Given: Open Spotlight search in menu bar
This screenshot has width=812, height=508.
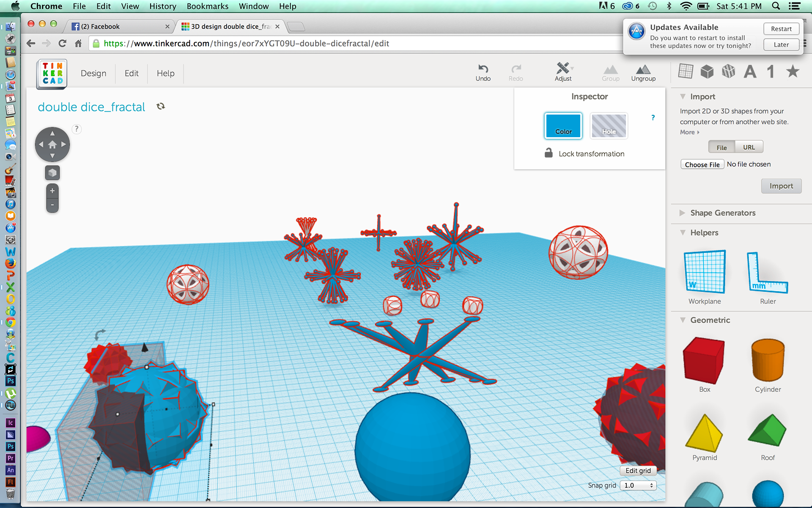Looking at the screenshot, I should coord(776,6).
